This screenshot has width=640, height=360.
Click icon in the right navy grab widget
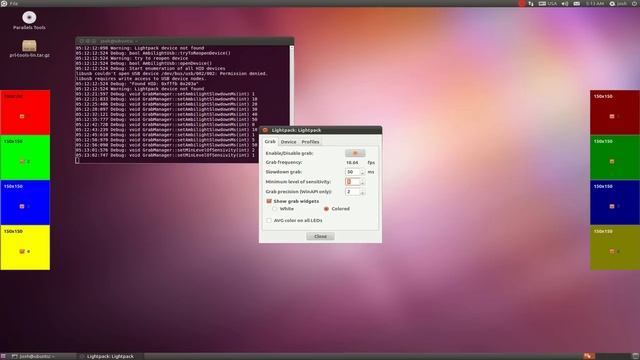pyautogui.click(x=612, y=207)
